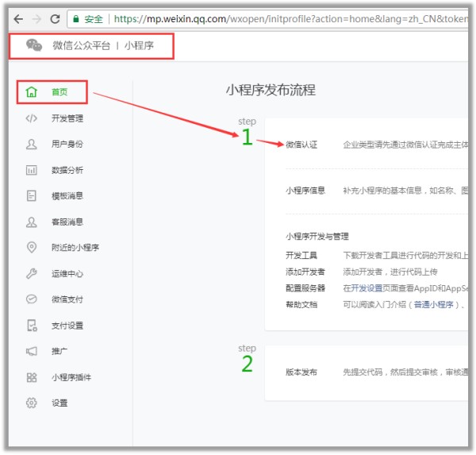
Task: Click the home icon beside 首页
Action: tap(32, 92)
